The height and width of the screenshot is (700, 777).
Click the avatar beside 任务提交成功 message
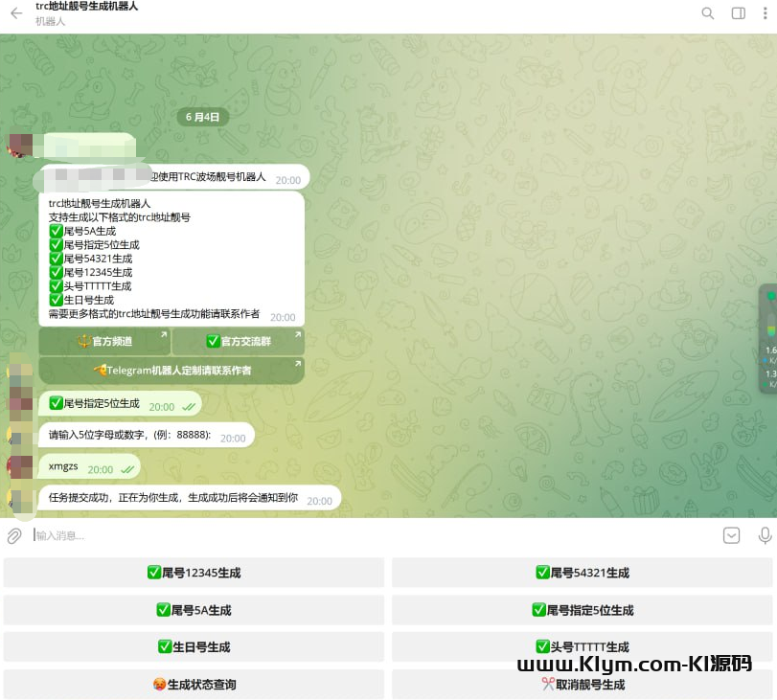pos(20,499)
